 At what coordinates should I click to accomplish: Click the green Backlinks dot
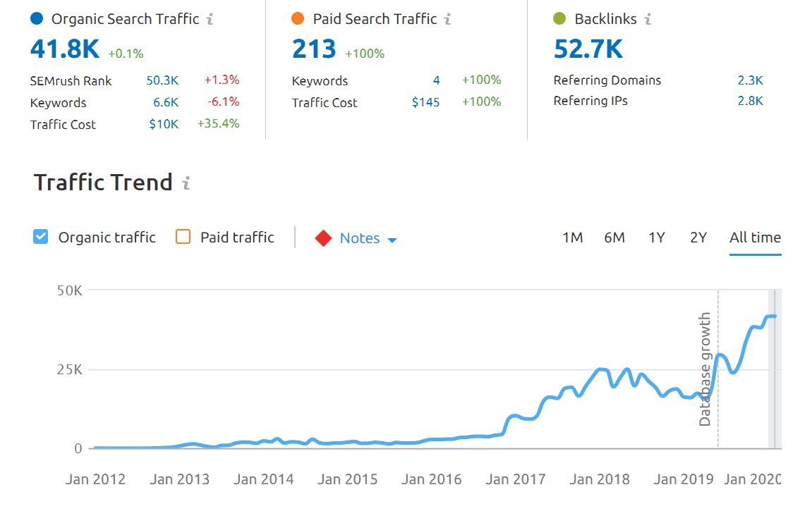[x=560, y=19]
